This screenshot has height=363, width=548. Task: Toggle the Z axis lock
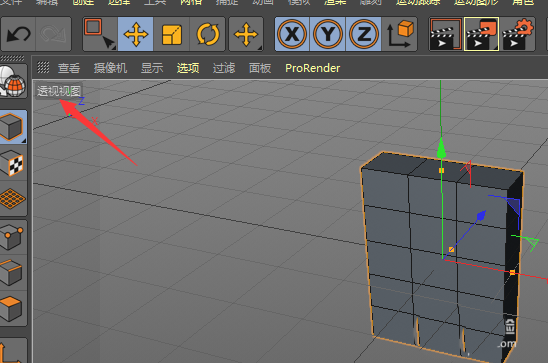[363, 34]
